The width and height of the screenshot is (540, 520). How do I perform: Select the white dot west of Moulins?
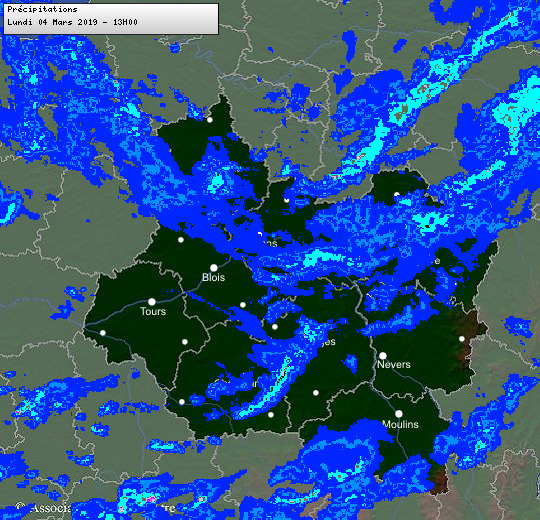click(x=316, y=393)
